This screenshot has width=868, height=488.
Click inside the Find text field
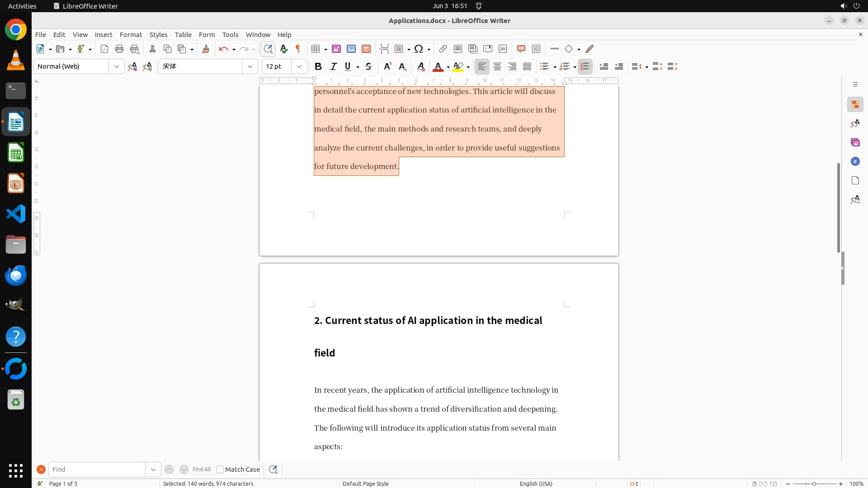pyautogui.click(x=97, y=469)
